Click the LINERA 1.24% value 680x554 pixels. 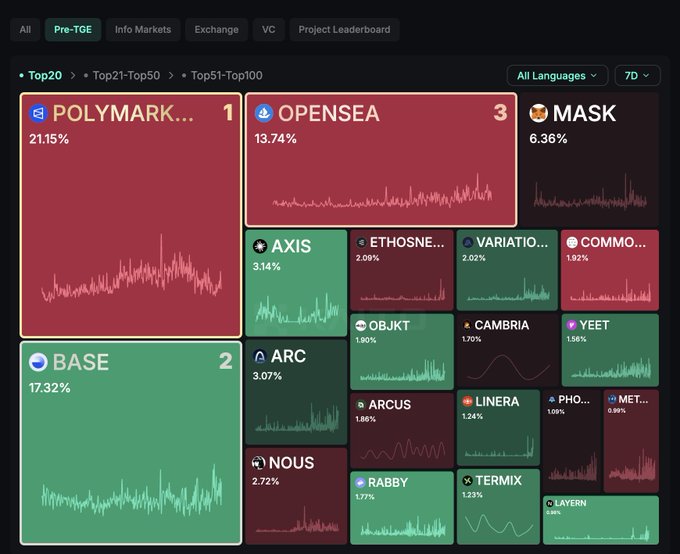click(x=472, y=416)
